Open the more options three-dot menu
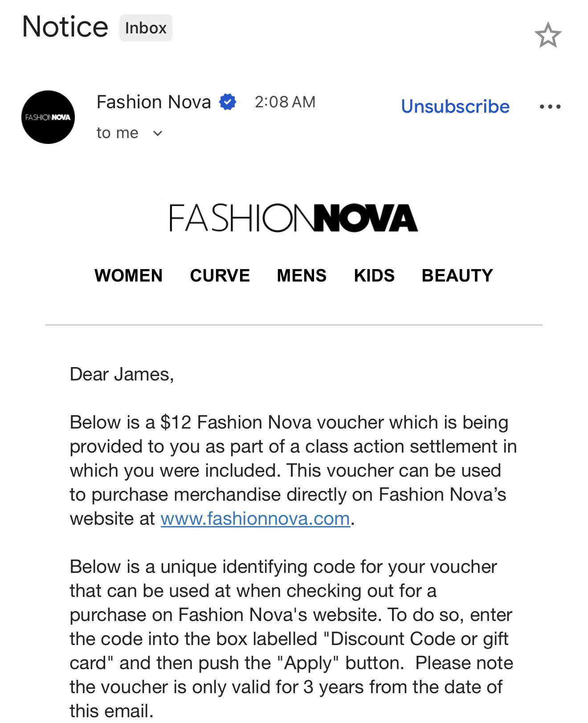The width and height of the screenshot is (588, 723). pyautogui.click(x=550, y=106)
